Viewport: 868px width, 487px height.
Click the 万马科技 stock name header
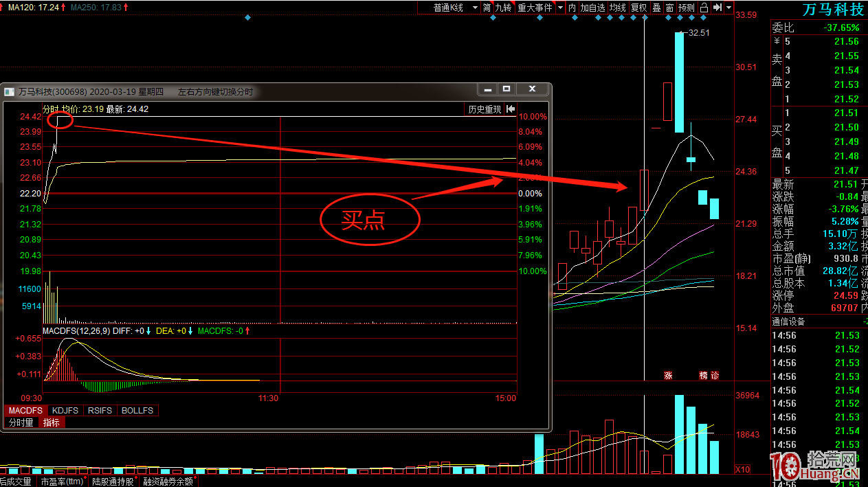tap(833, 10)
